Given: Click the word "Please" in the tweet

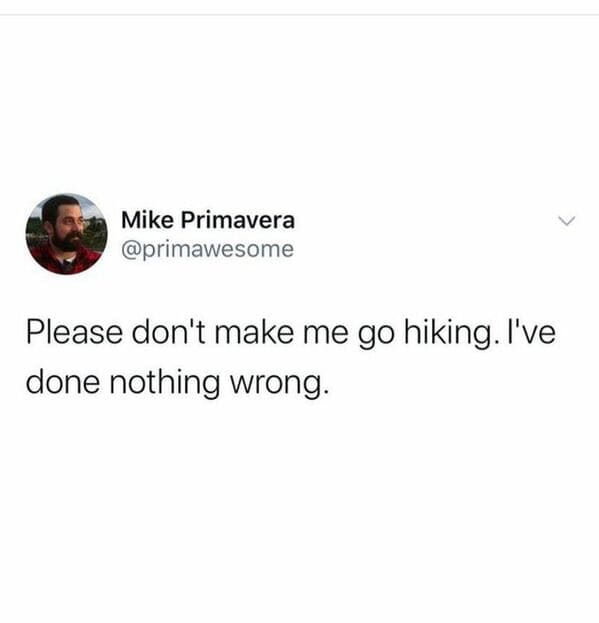Looking at the screenshot, I should (x=74, y=332).
